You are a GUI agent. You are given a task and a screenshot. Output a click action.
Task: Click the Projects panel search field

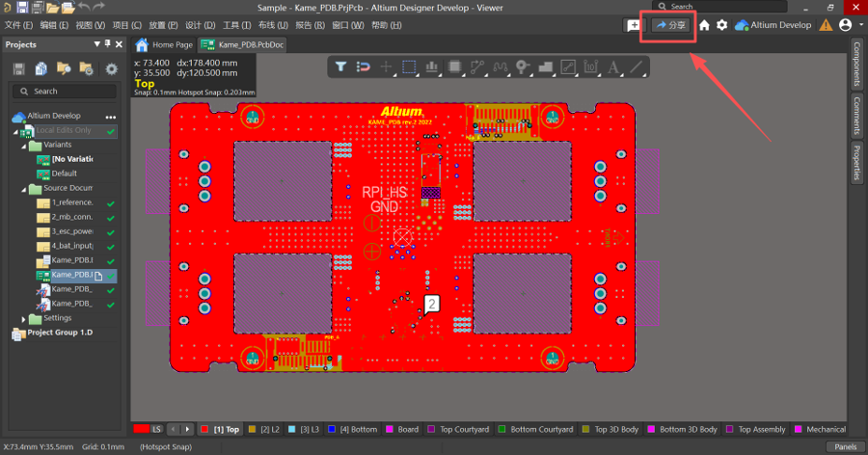pyautogui.click(x=65, y=92)
